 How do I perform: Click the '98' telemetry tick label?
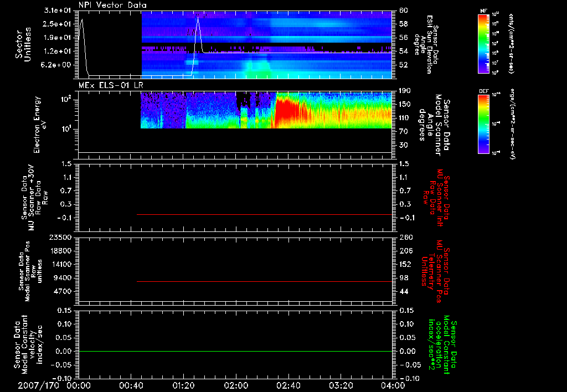404,278
